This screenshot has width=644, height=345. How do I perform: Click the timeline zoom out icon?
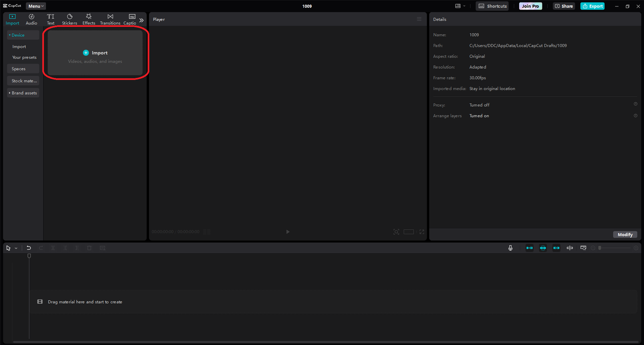click(x=593, y=248)
